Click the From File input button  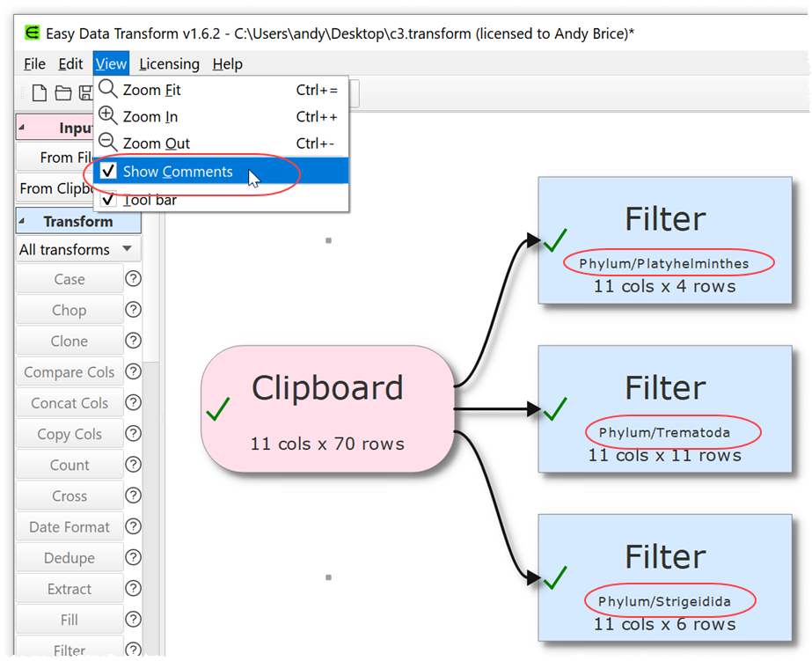(x=55, y=157)
